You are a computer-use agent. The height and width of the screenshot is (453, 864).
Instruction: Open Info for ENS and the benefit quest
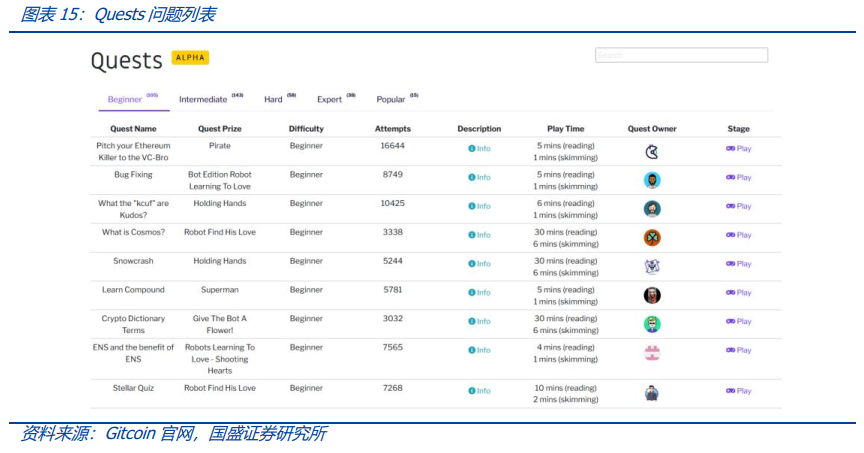[x=479, y=350]
